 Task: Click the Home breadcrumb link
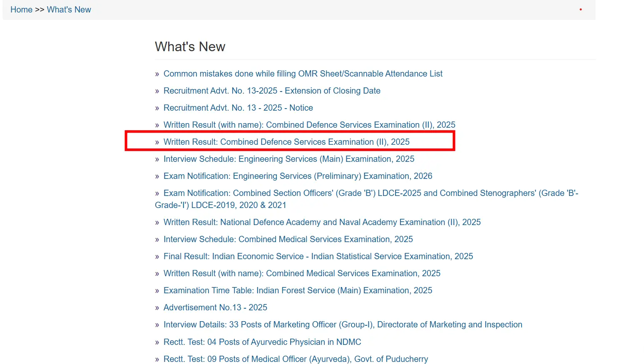pyautogui.click(x=21, y=10)
